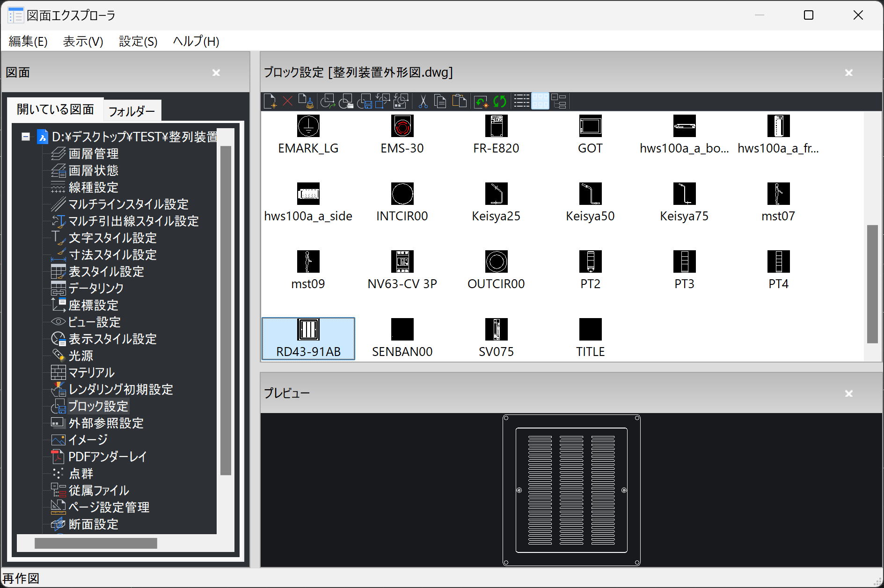Click the block save floppy icon
Screen dimensions: 884x588
(365, 101)
